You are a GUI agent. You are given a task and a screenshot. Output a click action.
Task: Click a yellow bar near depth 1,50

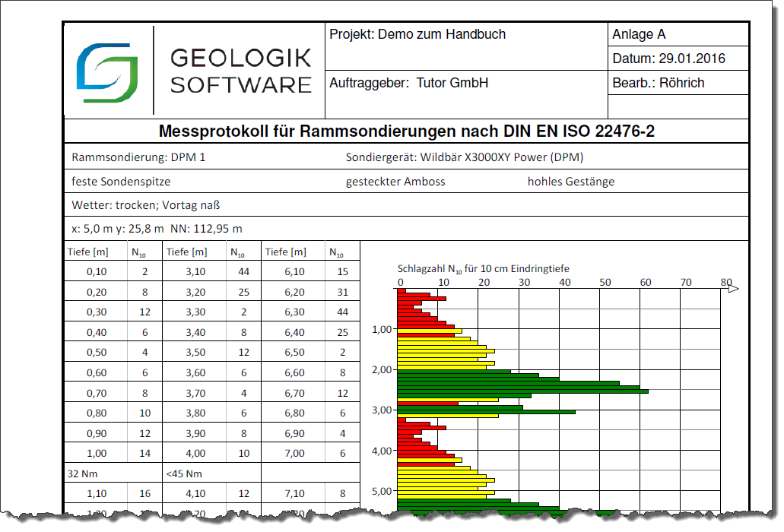pos(441,349)
